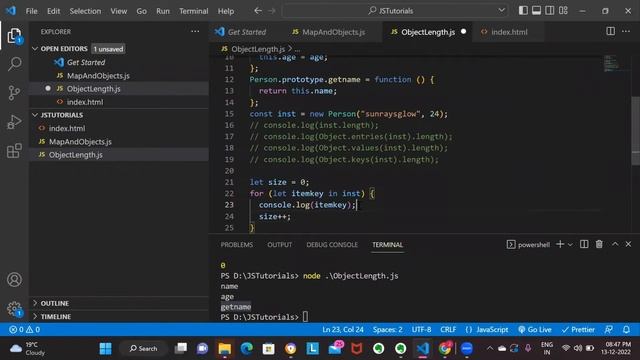This screenshot has height=360, width=640.
Task: Open the Extensions view
Action: point(14,151)
